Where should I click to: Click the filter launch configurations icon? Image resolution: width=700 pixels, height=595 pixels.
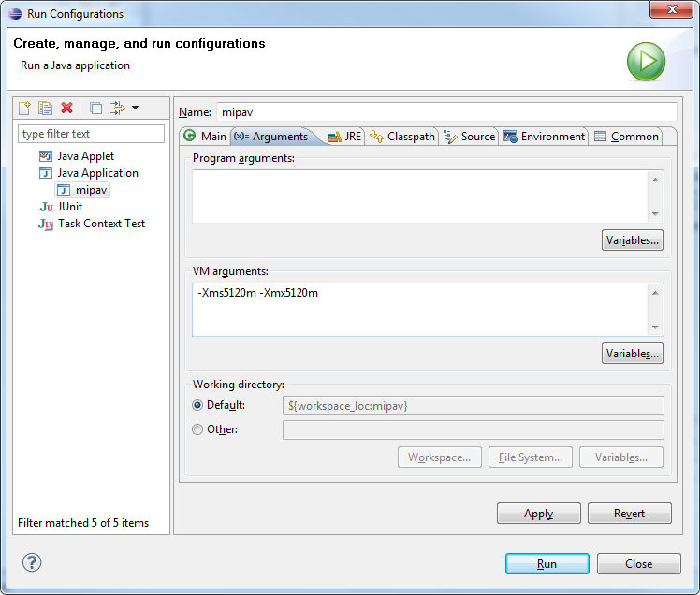(x=118, y=109)
